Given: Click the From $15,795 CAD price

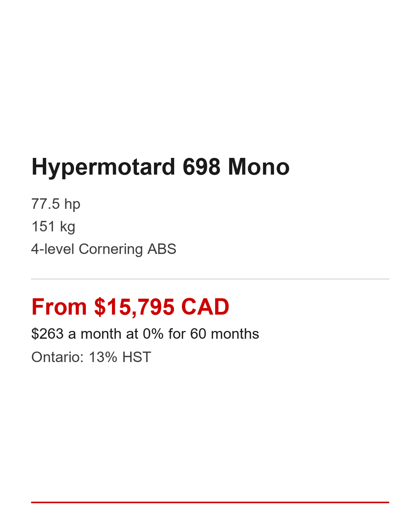Looking at the screenshot, I should (130, 307).
